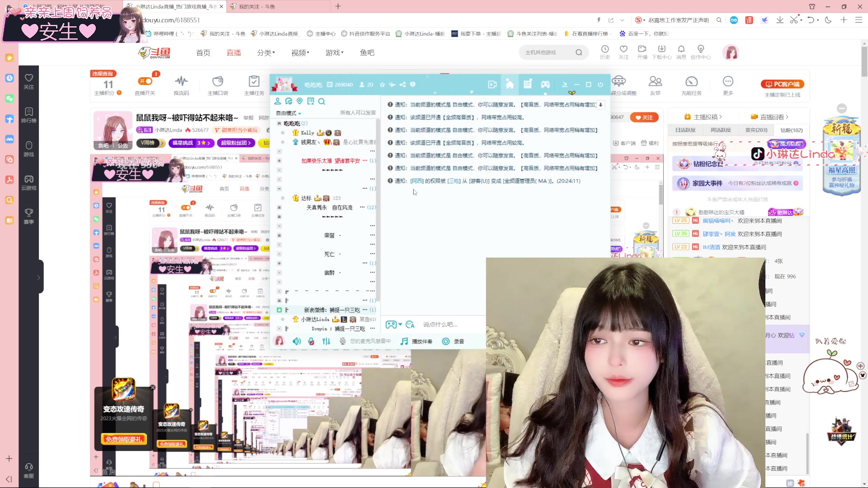Expand the left sidebar collapse arrow handle
Screen dimensions: 868x488
click(39, 277)
